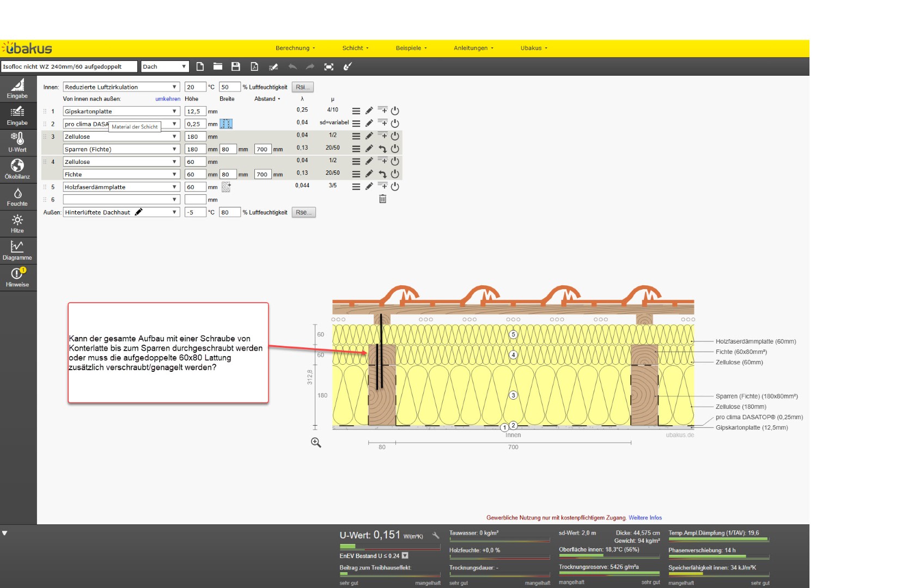Open the Diagramme panel
Screen dimensions: 914x588
pyautogui.click(x=17, y=250)
